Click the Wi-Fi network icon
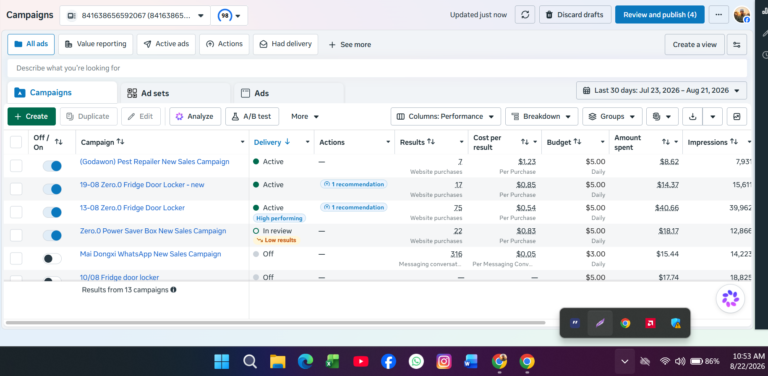Image resolution: width=768 pixels, height=376 pixels. (x=665, y=361)
